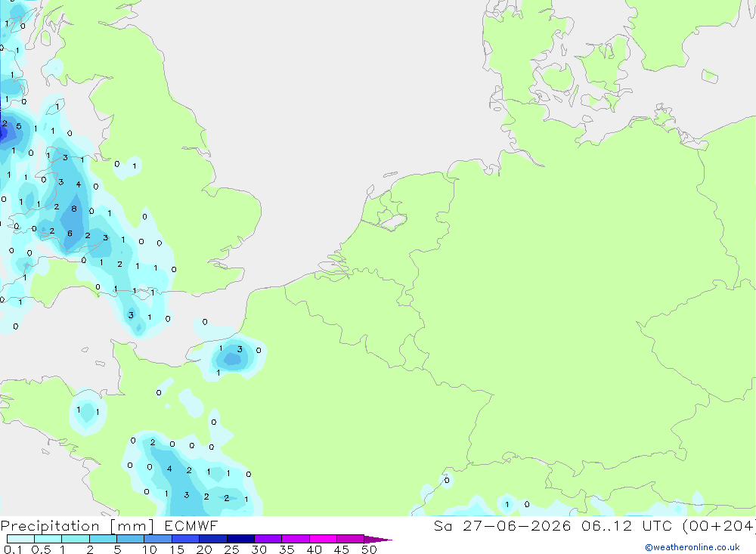The width and height of the screenshot is (756, 554).
Task: Click the '25' legend scale label
Action: pyautogui.click(x=231, y=549)
